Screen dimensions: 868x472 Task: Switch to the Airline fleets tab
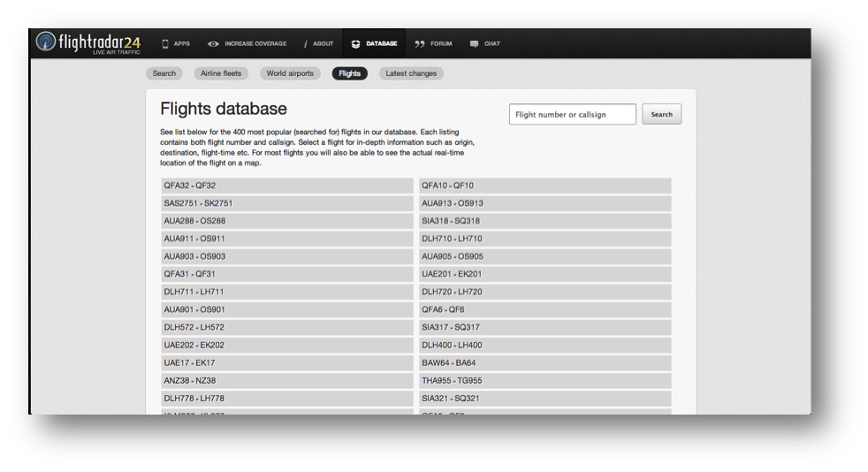tap(221, 73)
